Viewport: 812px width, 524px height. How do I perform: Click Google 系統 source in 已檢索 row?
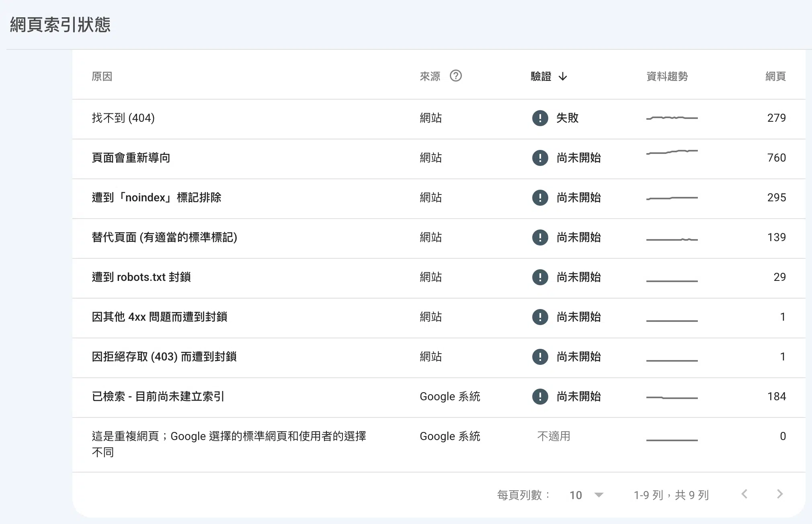coord(450,397)
